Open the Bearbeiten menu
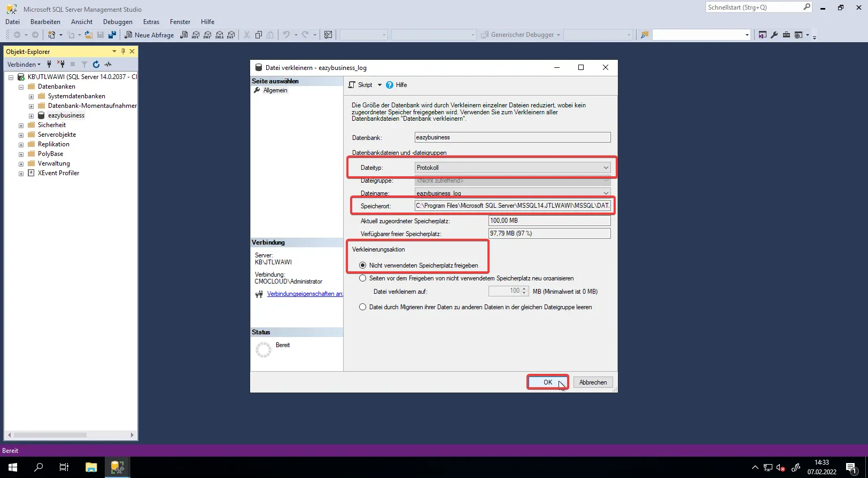Image resolution: width=868 pixels, height=478 pixels. click(45, 22)
